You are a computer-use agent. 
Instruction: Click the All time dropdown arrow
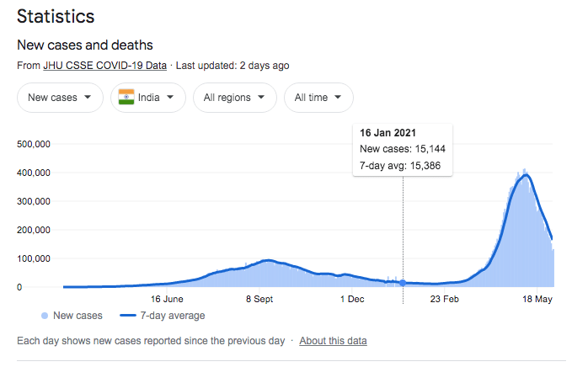(x=338, y=98)
